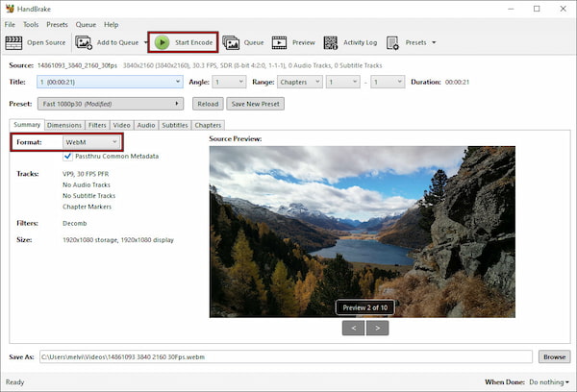577x392 pixels.
Task: Switch to the Subtitles tab
Action: tap(175, 125)
